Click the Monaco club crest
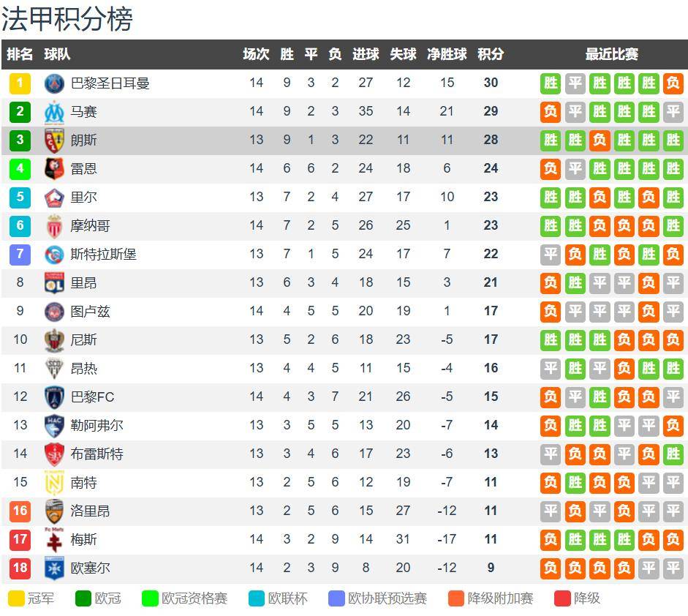Viewport: 688px width, 616px height. pyautogui.click(x=54, y=226)
